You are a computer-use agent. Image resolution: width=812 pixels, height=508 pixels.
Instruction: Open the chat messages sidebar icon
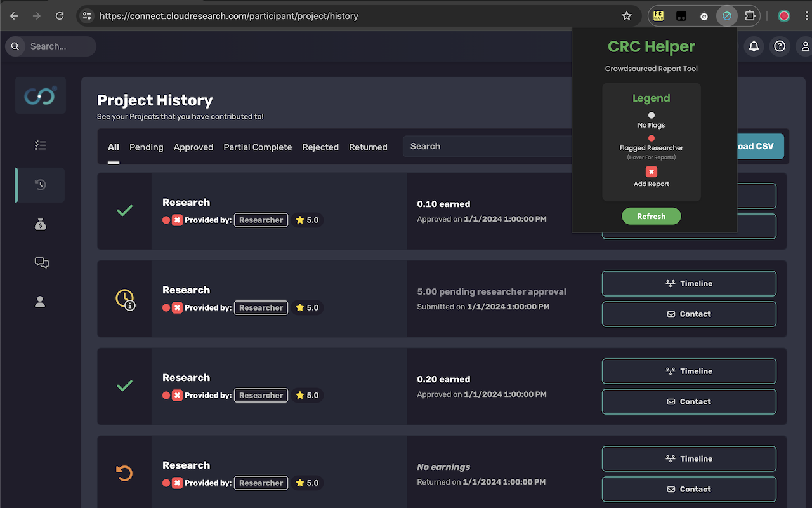point(41,262)
